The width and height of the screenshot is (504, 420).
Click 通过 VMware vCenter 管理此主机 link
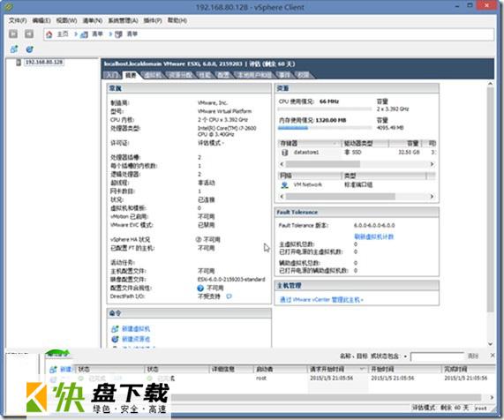click(x=321, y=299)
